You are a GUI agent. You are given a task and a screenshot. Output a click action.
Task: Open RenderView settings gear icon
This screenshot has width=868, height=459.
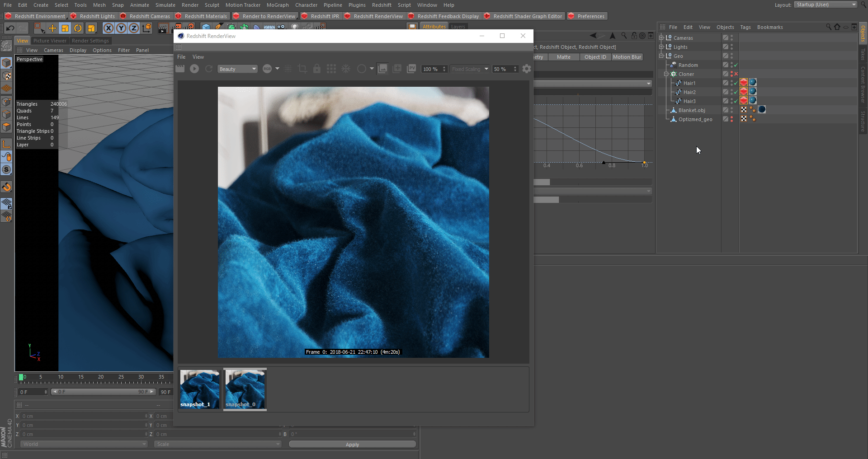(x=527, y=69)
